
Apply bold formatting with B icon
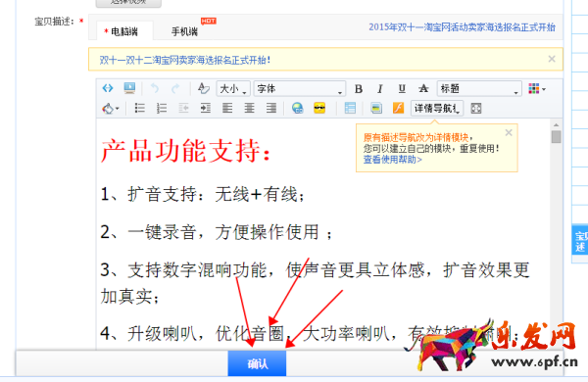(x=359, y=89)
